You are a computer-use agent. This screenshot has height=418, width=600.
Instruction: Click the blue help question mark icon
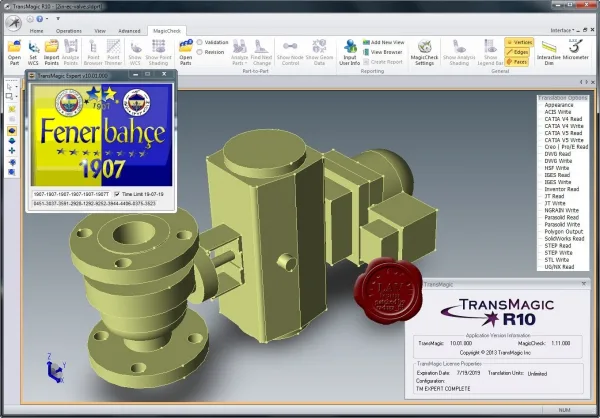tap(40, 18)
